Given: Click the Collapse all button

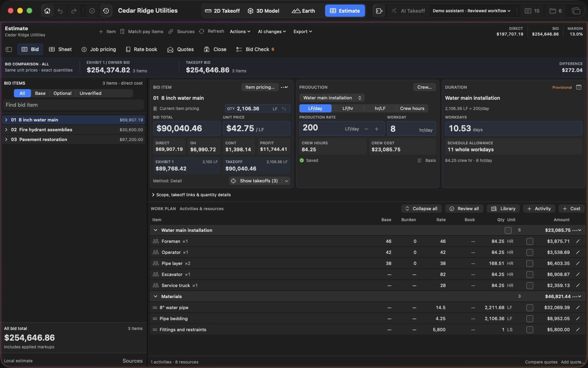Looking at the screenshot, I should pos(421,209).
